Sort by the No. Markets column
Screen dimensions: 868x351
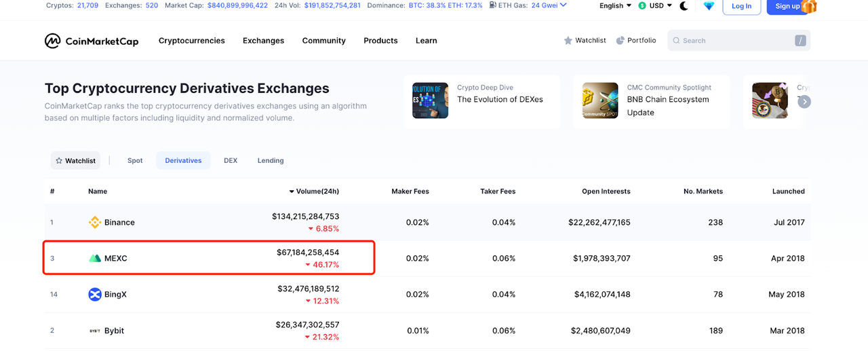(703, 191)
